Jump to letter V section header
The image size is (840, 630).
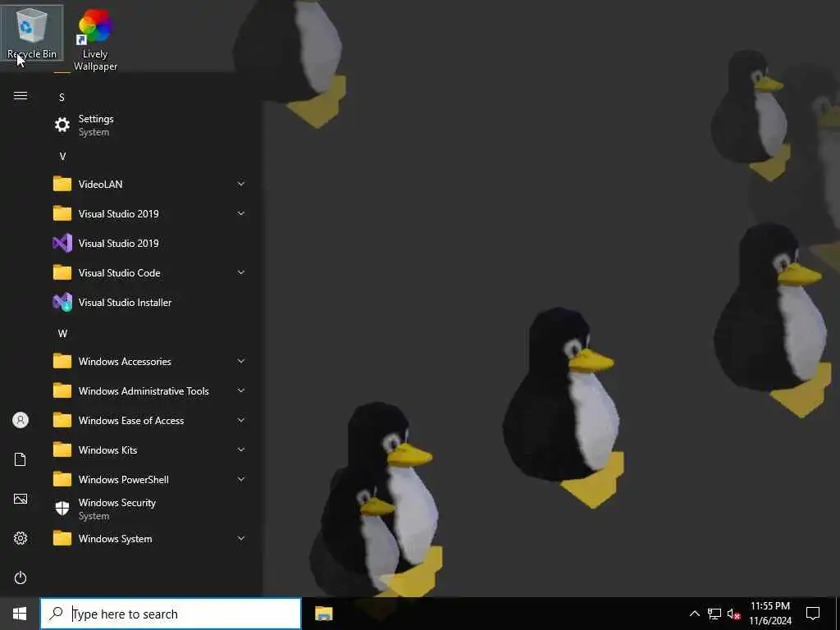(62, 157)
